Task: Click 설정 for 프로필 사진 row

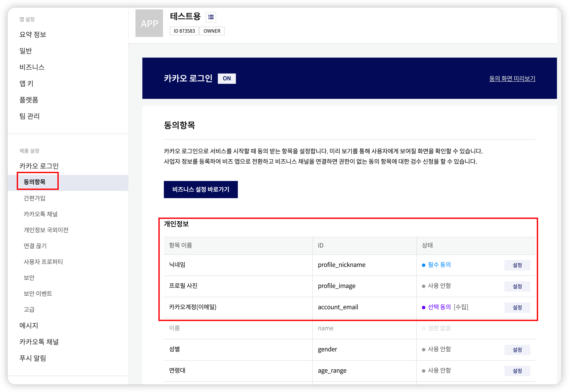Action: click(517, 286)
